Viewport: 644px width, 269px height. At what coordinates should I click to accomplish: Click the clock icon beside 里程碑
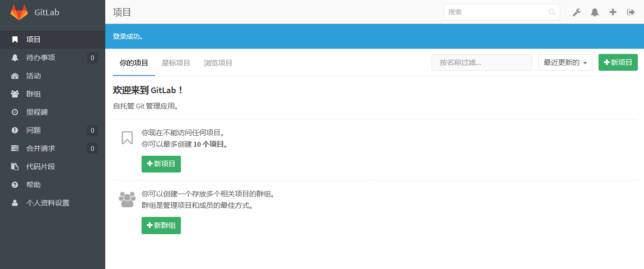[15, 112]
